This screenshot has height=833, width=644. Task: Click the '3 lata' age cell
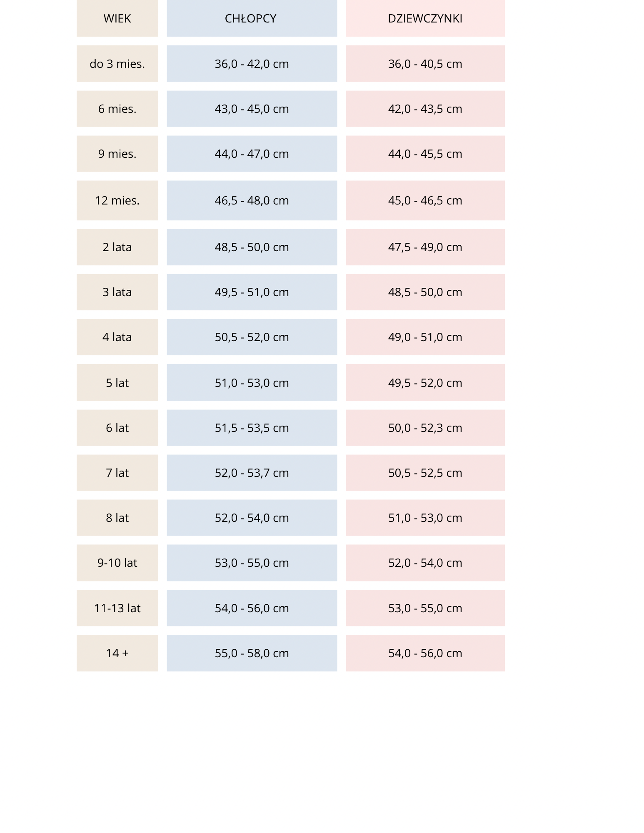tap(117, 292)
